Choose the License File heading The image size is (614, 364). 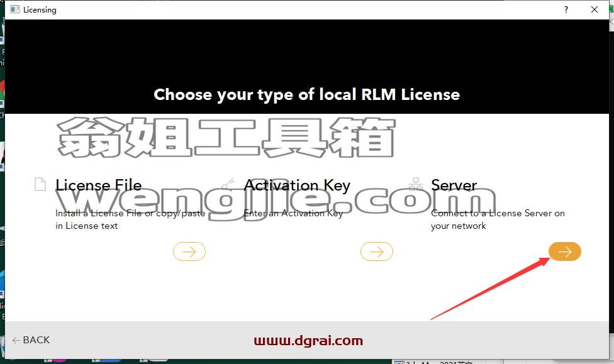click(x=99, y=185)
